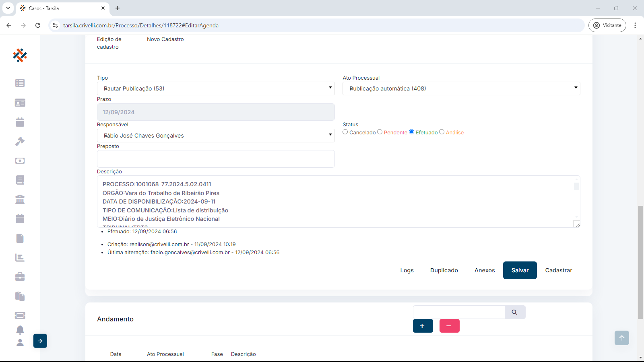Open the Responsável dropdown
This screenshot has width=644, height=362.
pyautogui.click(x=216, y=136)
